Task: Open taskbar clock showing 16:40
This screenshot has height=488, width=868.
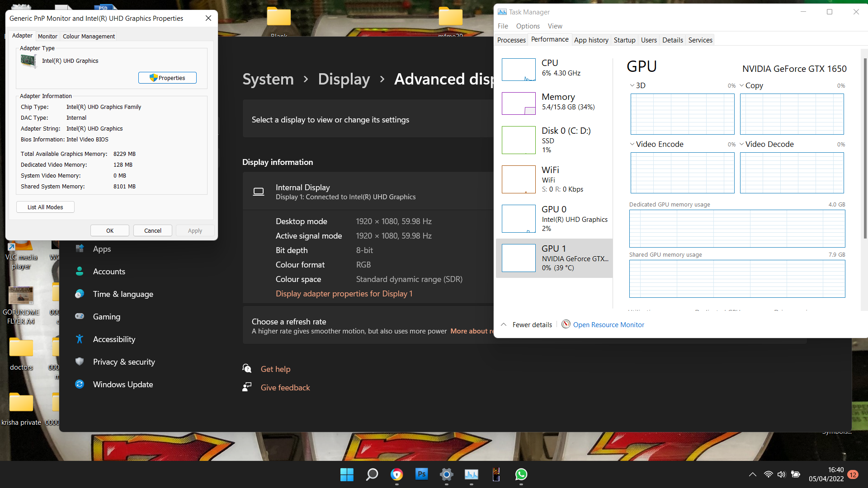Action: coord(826,474)
